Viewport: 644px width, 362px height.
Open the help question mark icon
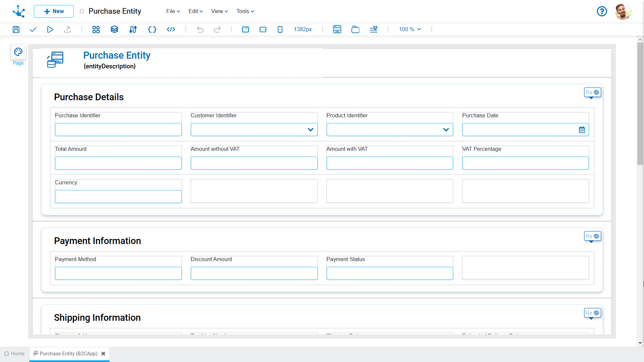602,11
